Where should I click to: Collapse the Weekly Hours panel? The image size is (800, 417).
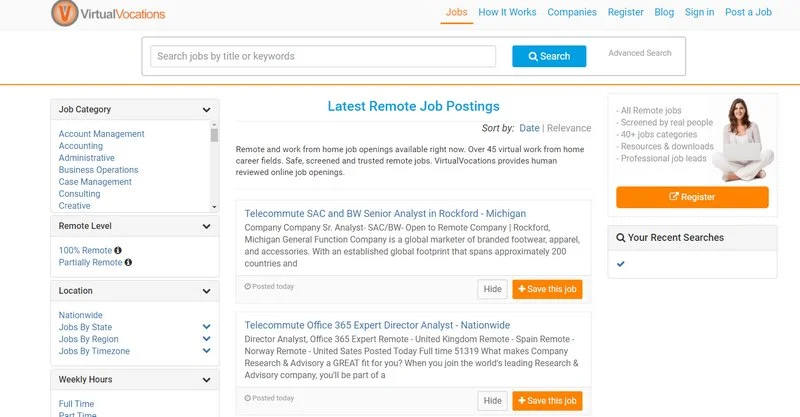(x=206, y=380)
